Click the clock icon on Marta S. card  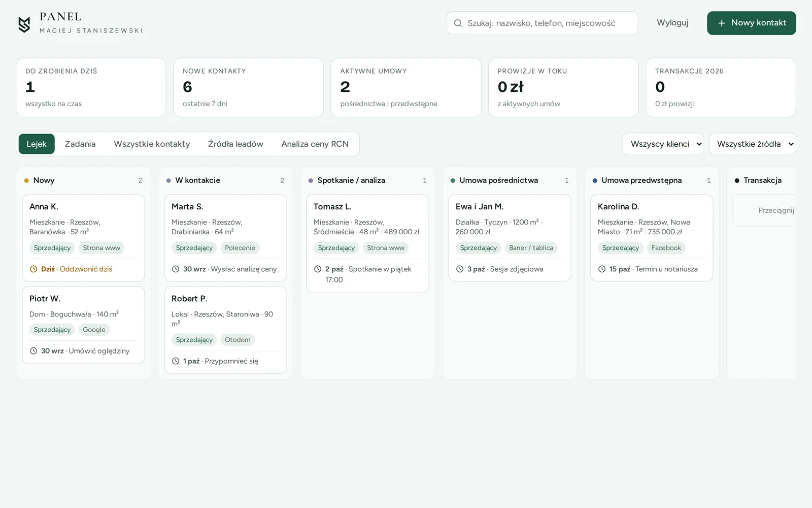point(176,269)
